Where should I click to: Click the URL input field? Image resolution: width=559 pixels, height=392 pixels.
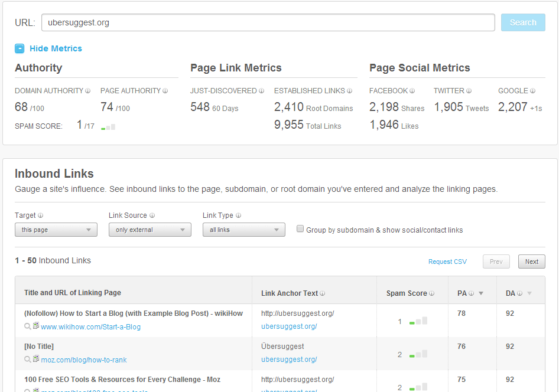tap(268, 22)
